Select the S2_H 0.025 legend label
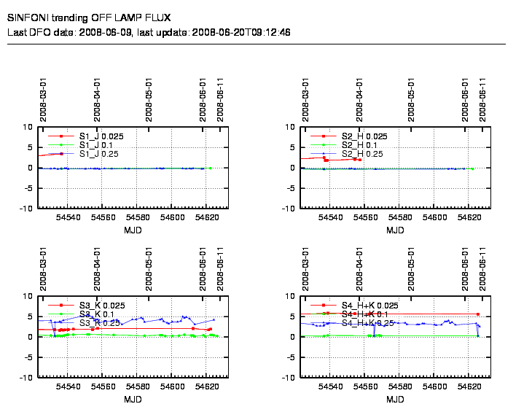This screenshot has height=404, width=532. [x=364, y=136]
